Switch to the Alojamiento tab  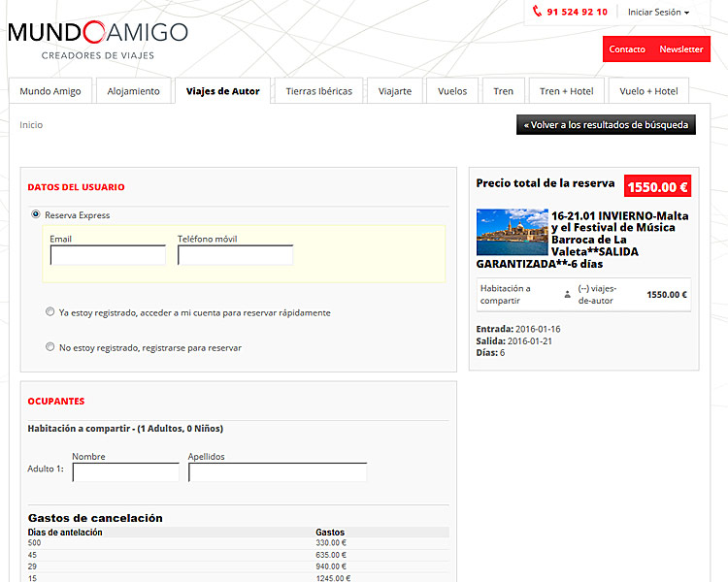[x=133, y=91]
